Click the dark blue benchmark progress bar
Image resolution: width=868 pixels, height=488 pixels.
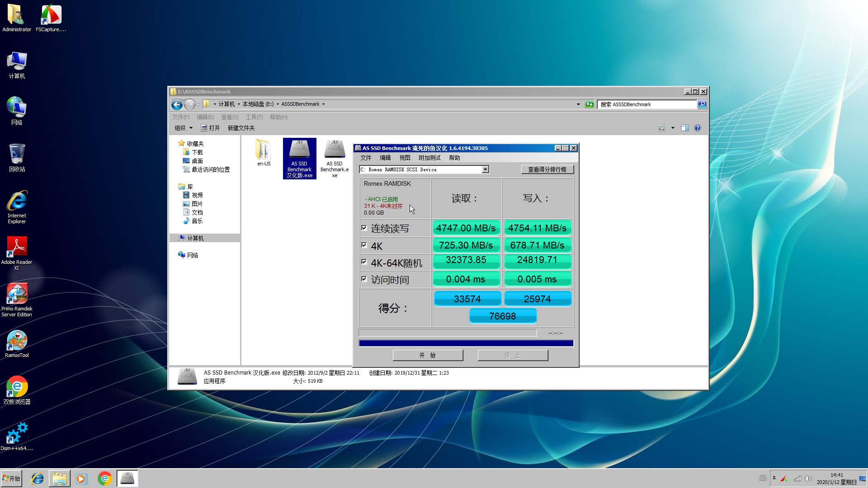click(x=466, y=343)
